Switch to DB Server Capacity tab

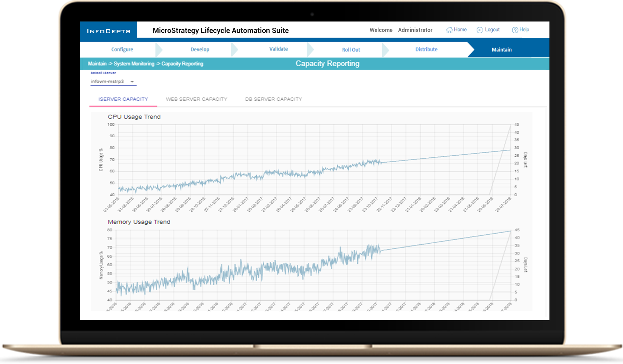click(x=273, y=99)
